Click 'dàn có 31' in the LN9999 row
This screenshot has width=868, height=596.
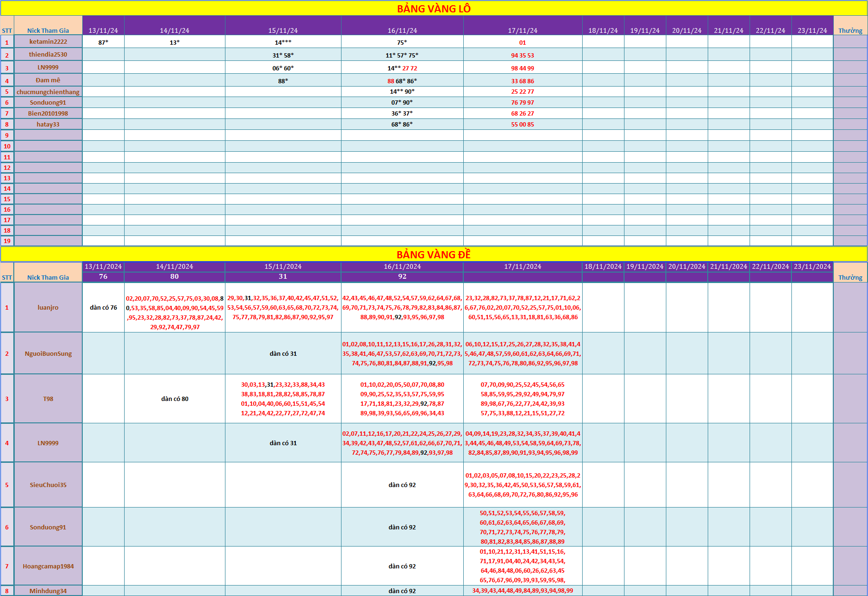pyautogui.click(x=283, y=443)
